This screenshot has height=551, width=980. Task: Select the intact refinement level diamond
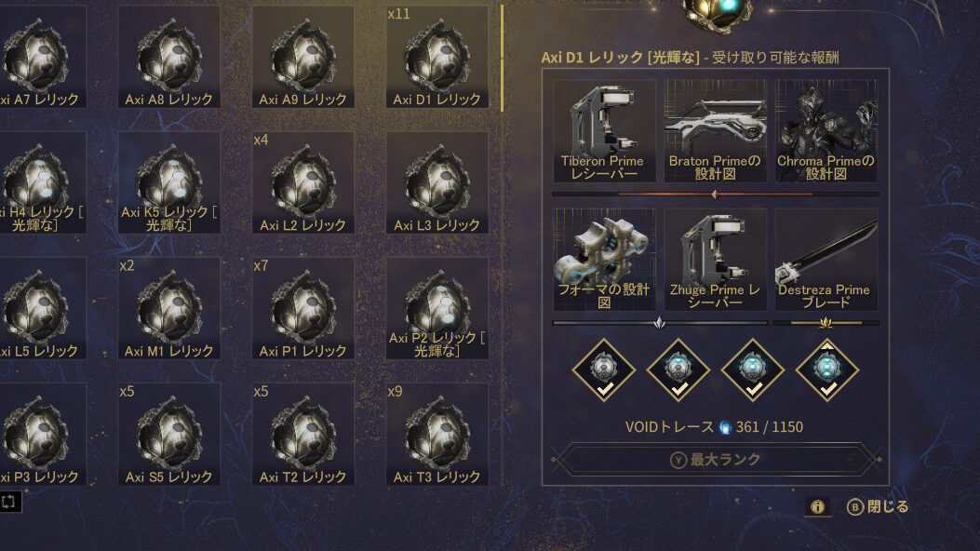pyautogui.click(x=604, y=370)
